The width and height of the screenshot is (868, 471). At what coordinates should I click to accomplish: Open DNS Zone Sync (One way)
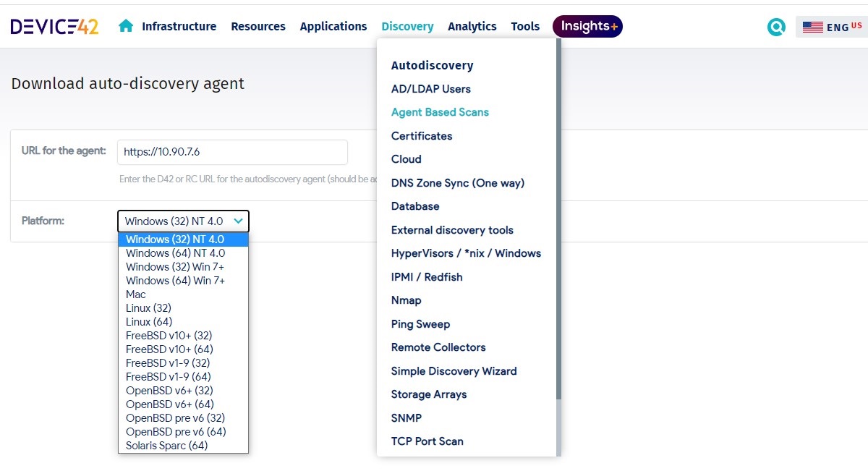tap(458, 183)
